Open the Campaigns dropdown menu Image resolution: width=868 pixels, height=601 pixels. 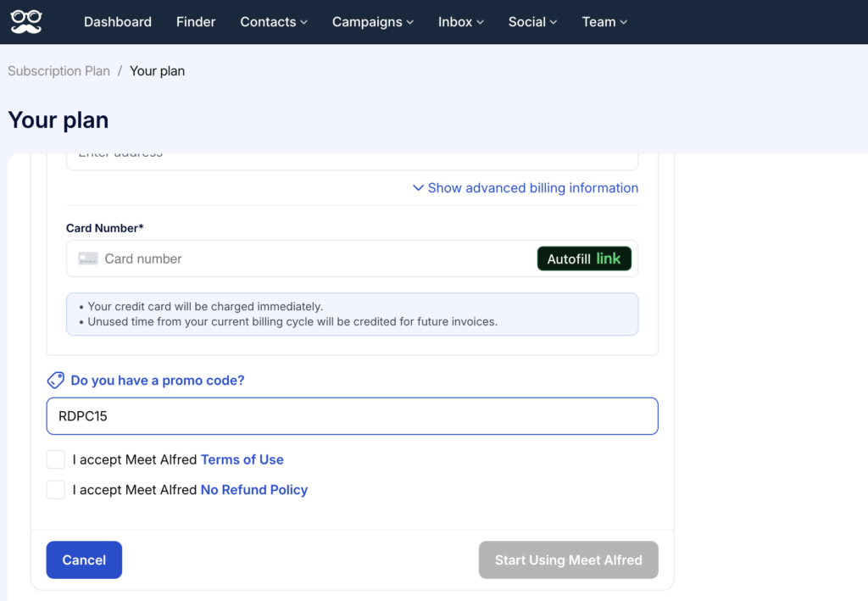[373, 22]
